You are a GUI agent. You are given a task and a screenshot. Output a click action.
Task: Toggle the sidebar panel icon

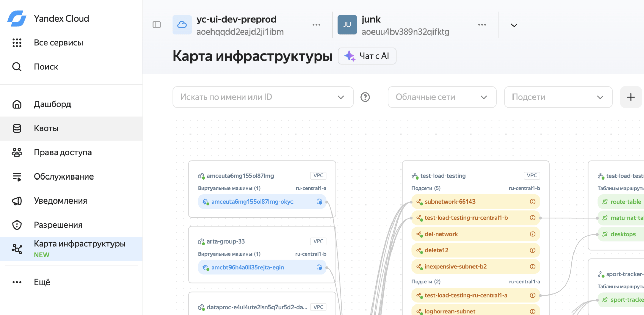(x=157, y=25)
